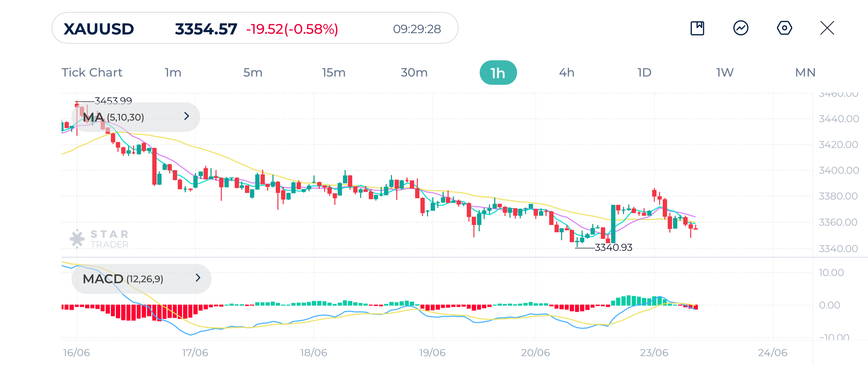Viewport: 868px width, 376px height.
Task: Select the 5m timeframe
Action: [253, 72]
